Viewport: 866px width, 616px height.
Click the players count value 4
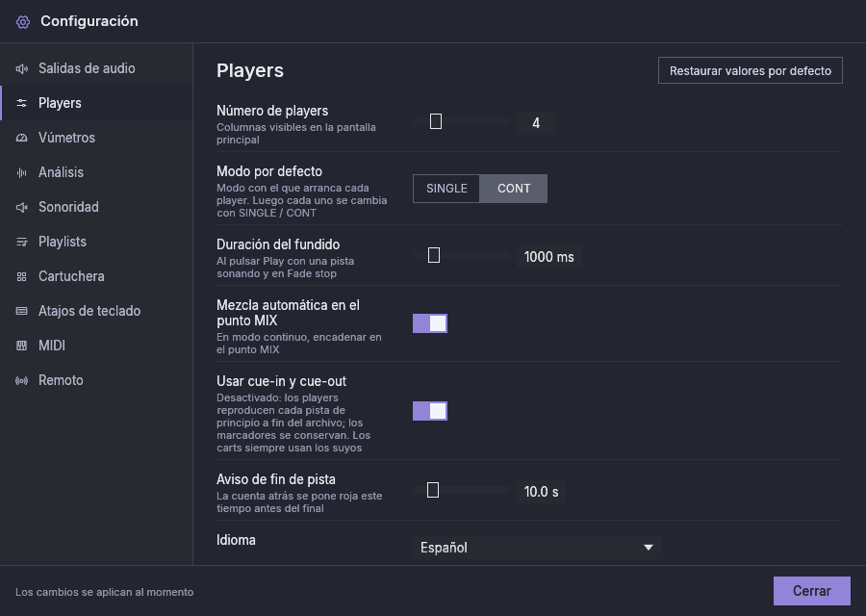click(x=536, y=123)
